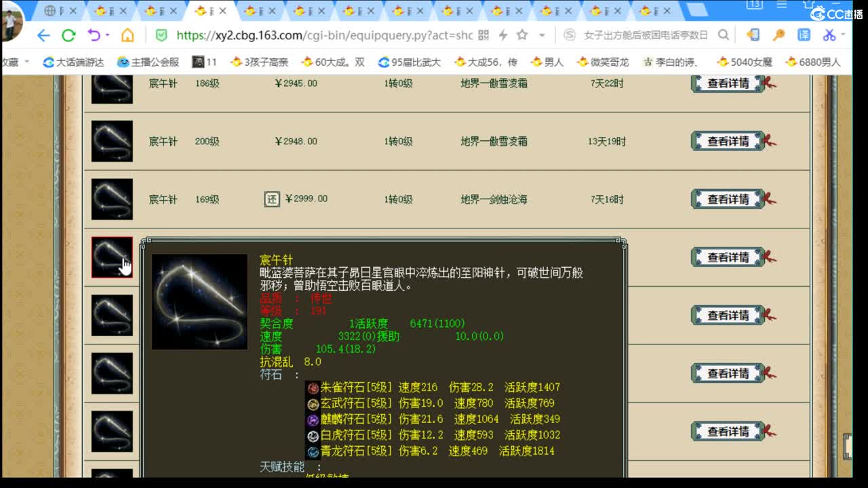Image resolution: width=868 pixels, height=488 pixels.
Task: Click the 宸午针 name in the 200级 row
Action: click(x=163, y=141)
